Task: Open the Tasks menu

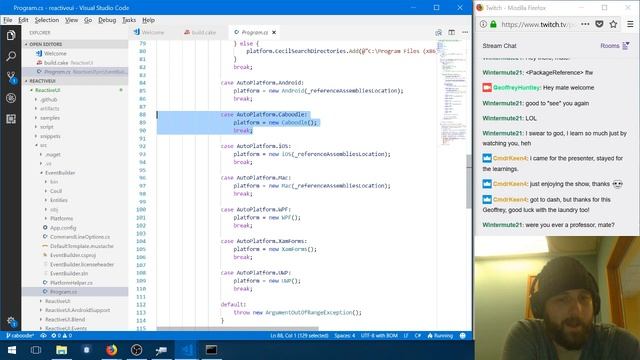Action: [x=129, y=20]
